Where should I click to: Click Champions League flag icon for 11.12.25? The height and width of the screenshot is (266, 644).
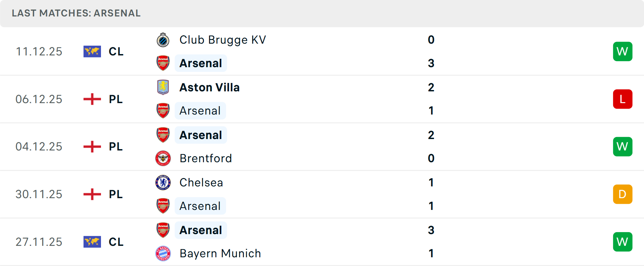(x=92, y=51)
